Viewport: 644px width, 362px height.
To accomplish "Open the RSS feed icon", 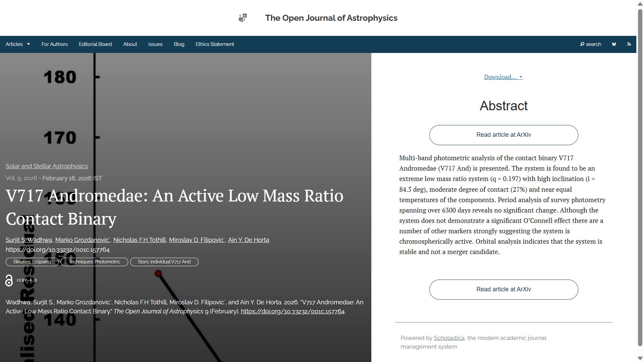I will pyautogui.click(x=629, y=44).
